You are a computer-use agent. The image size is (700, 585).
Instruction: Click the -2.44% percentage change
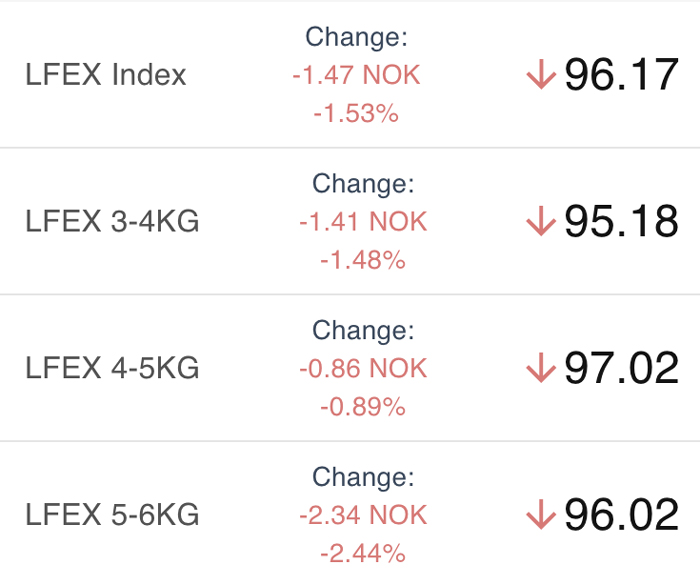click(x=363, y=553)
